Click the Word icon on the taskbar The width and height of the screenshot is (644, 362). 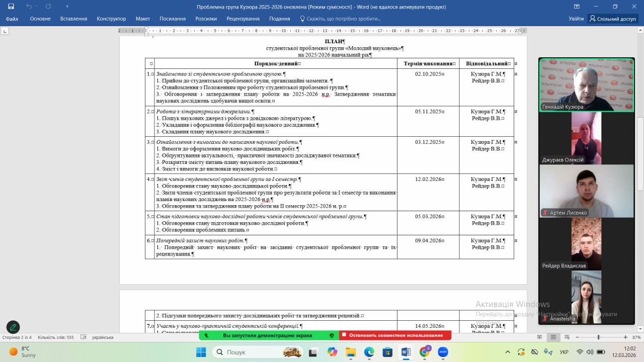pos(406,352)
